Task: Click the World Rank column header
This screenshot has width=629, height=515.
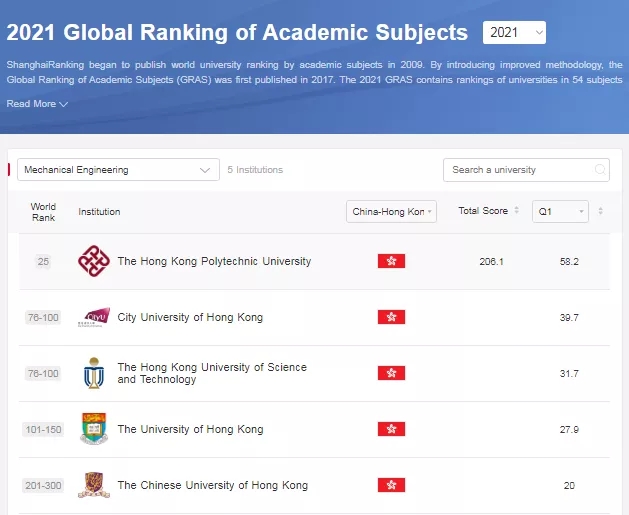Action: tap(43, 212)
